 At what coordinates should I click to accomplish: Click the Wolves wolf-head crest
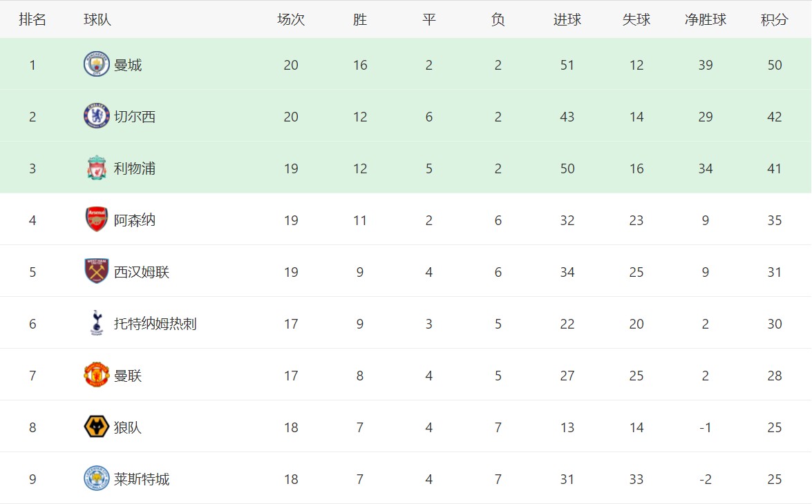click(97, 427)
